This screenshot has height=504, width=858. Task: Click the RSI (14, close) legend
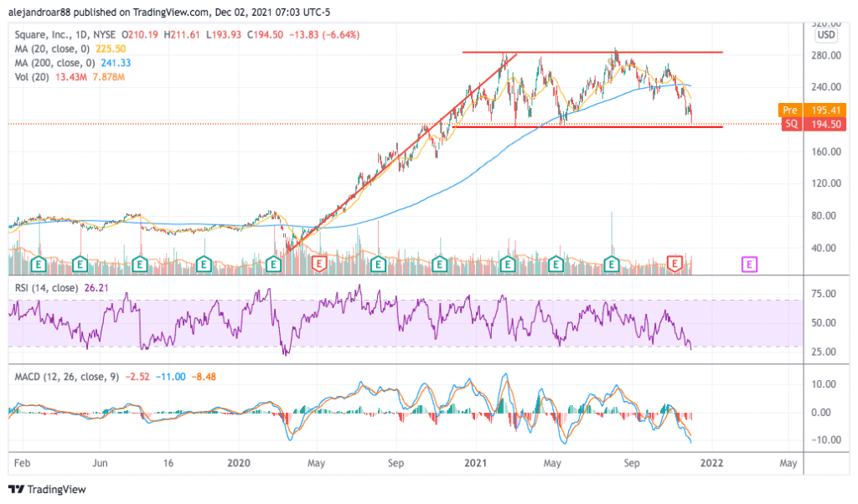point(47,287)
